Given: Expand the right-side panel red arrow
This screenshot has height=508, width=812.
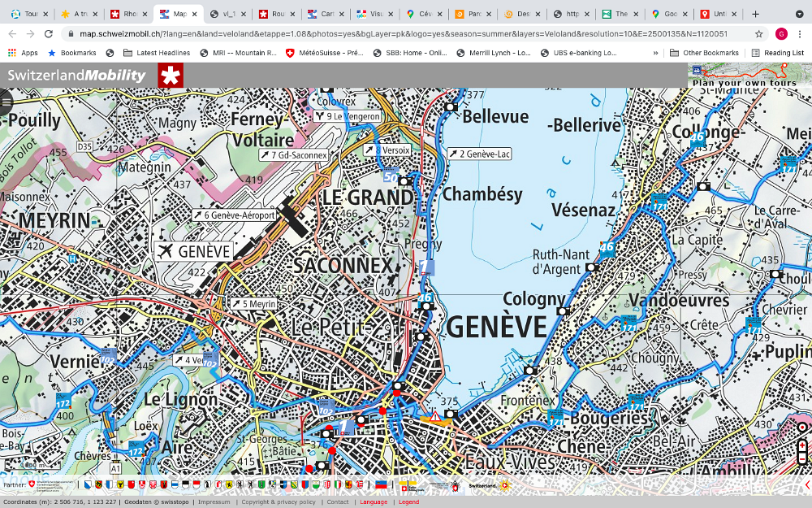Looking at the screenshot, I should pyautogui.click(x=807, y=485).
